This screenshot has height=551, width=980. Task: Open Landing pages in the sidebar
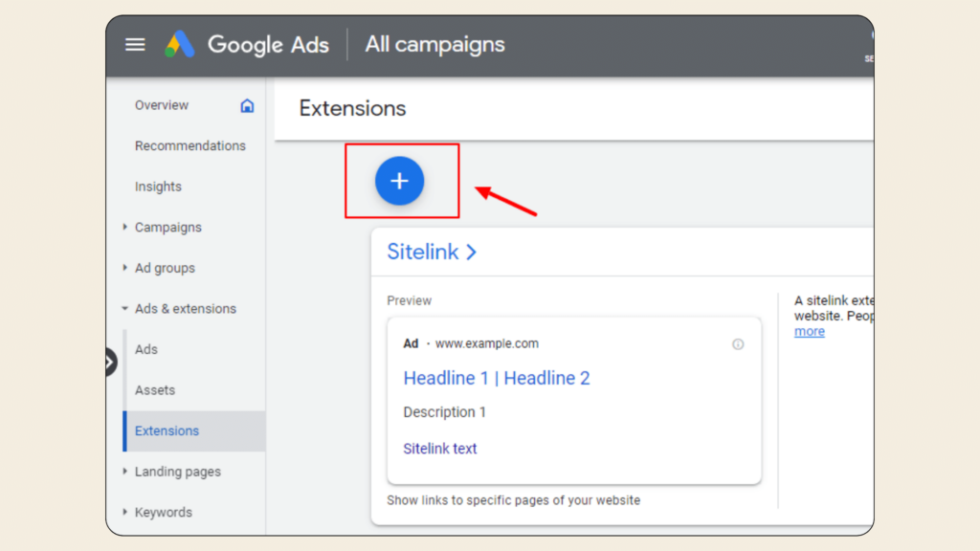[x=177, y=472]
